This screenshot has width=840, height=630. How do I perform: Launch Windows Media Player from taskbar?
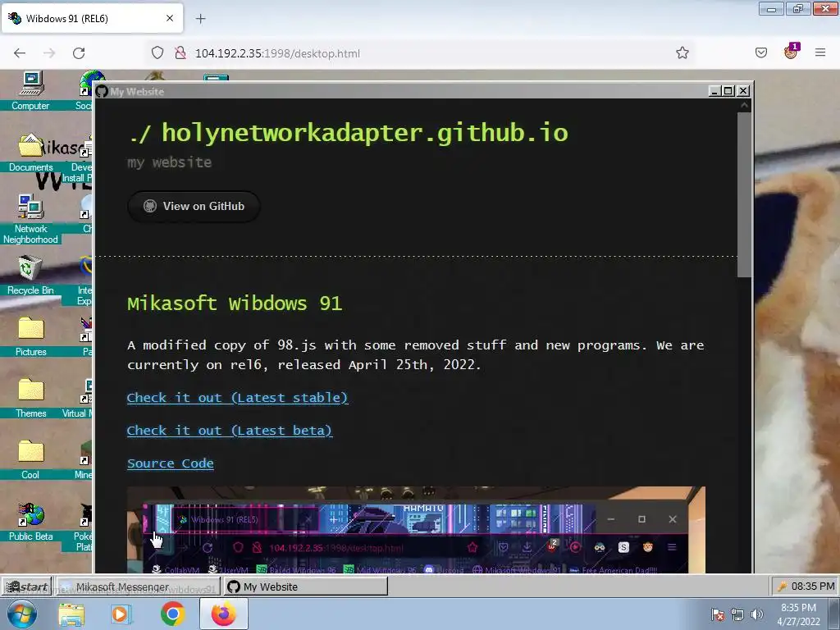point(121,614)
